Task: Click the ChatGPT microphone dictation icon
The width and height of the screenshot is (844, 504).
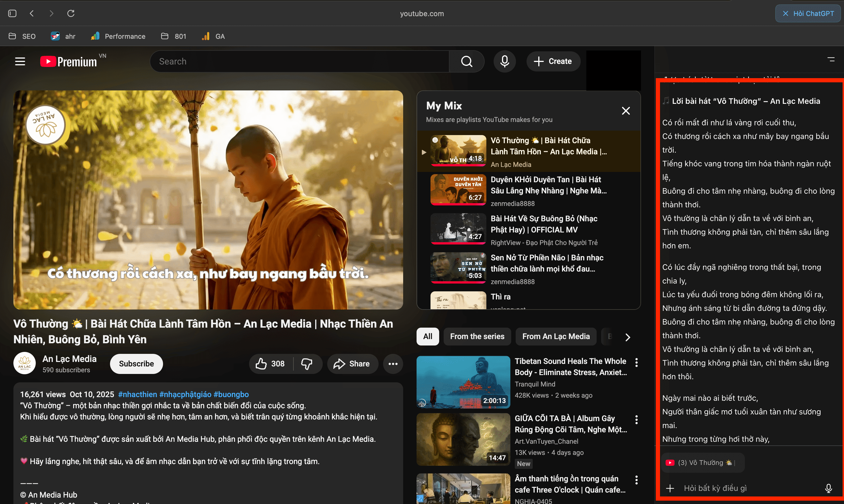Action: point(828,488)
